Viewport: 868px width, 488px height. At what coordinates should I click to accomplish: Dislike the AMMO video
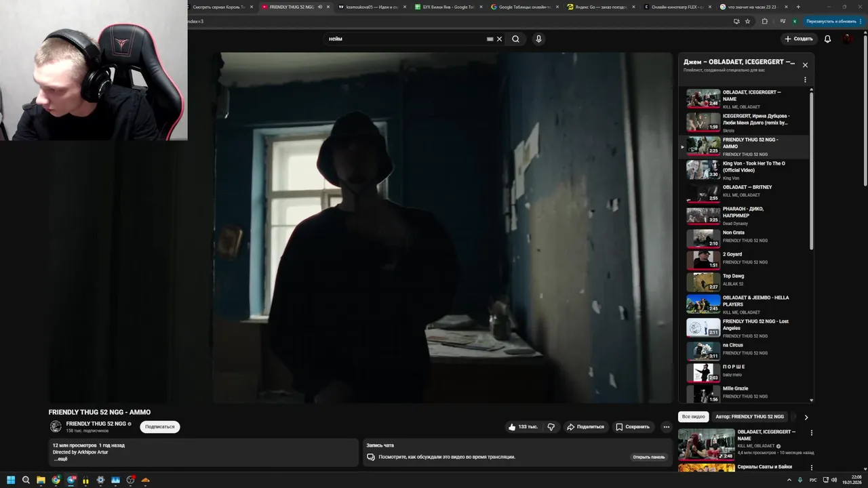click(x=551, y=427)
